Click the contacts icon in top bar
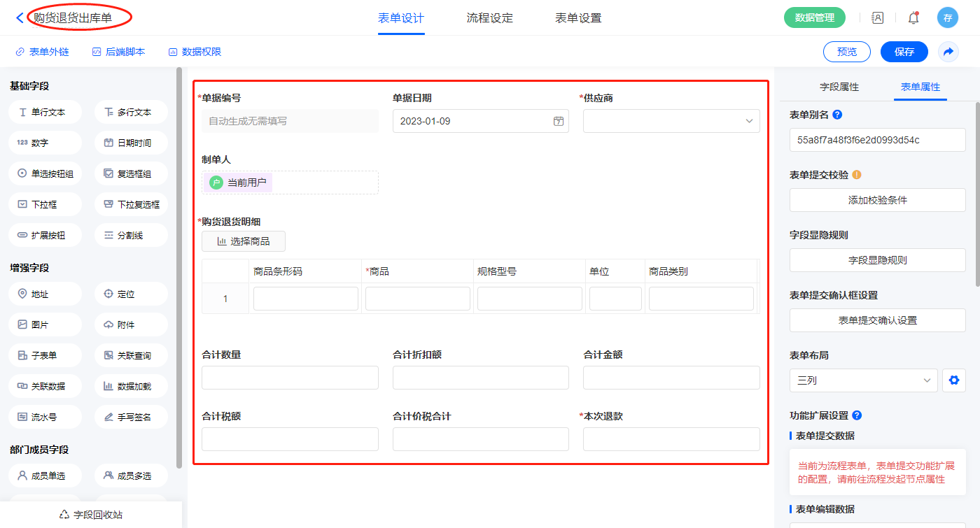The image size is (980, 528). pos(878,18)
